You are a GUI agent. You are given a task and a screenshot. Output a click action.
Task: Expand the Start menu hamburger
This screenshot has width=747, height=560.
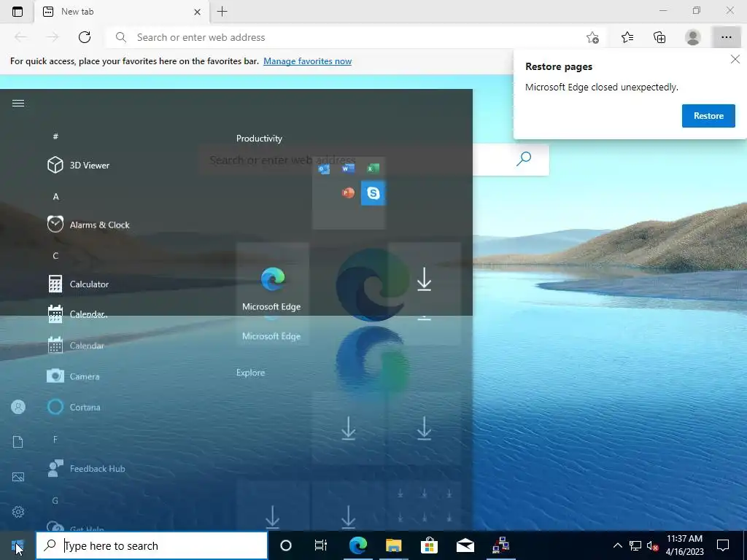[x=18, y=104]
